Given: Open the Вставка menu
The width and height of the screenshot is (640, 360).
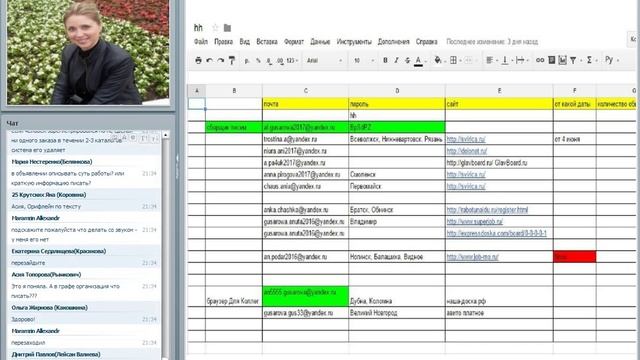Looking at the screenshot, I should (x=267, y=42).
